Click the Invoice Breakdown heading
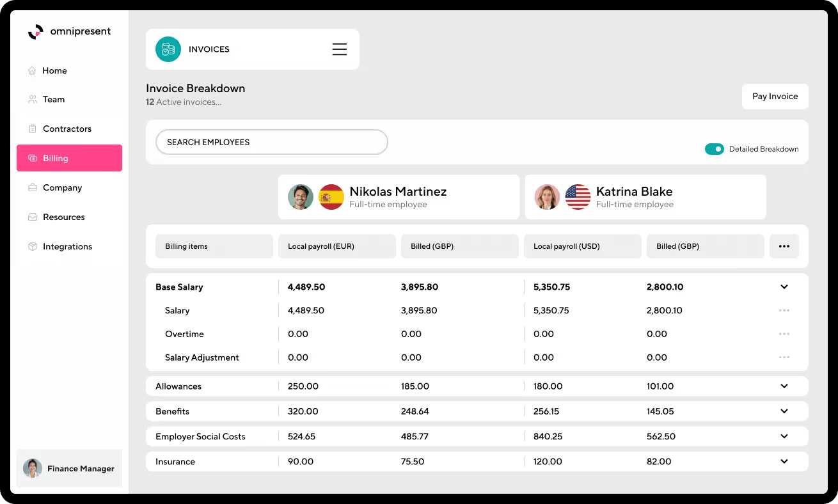 (x=196, y=88)
